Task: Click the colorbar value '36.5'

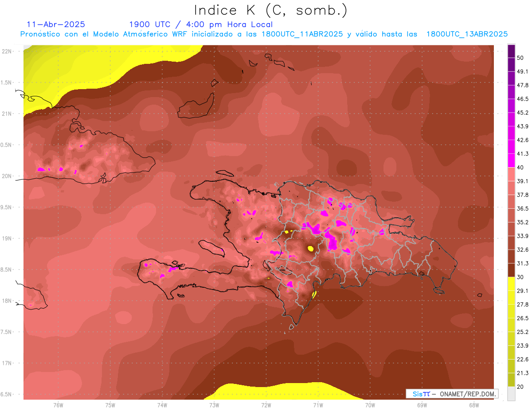Action: (x=523, y=208)
